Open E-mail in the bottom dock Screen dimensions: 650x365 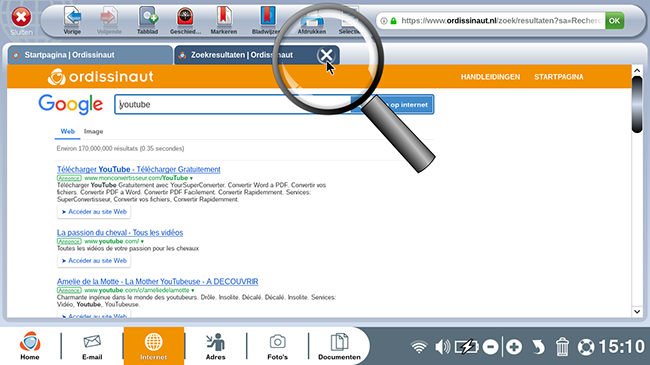[92, 346]
